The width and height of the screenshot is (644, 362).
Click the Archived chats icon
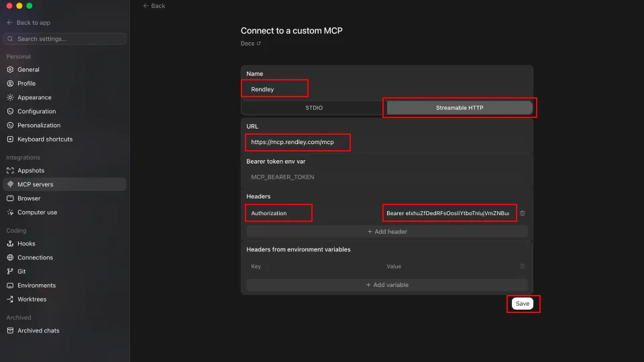[x=10, y=330]
